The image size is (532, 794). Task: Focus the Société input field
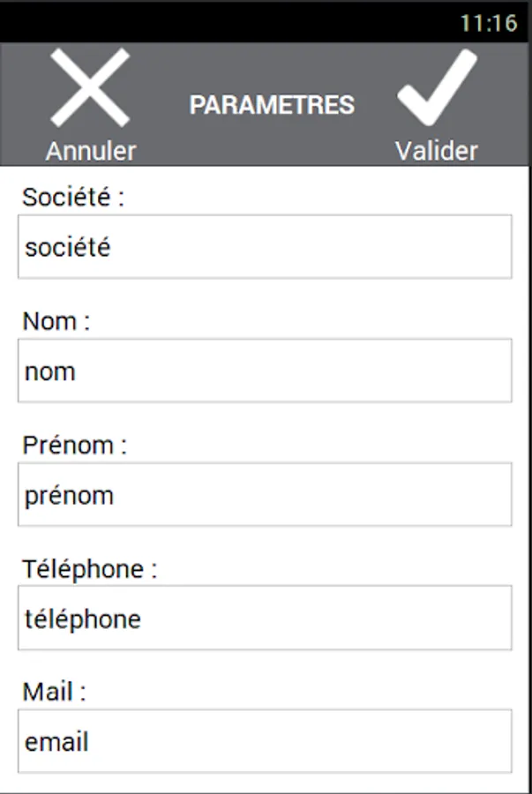pyautogui.click(x=265, y=247)
